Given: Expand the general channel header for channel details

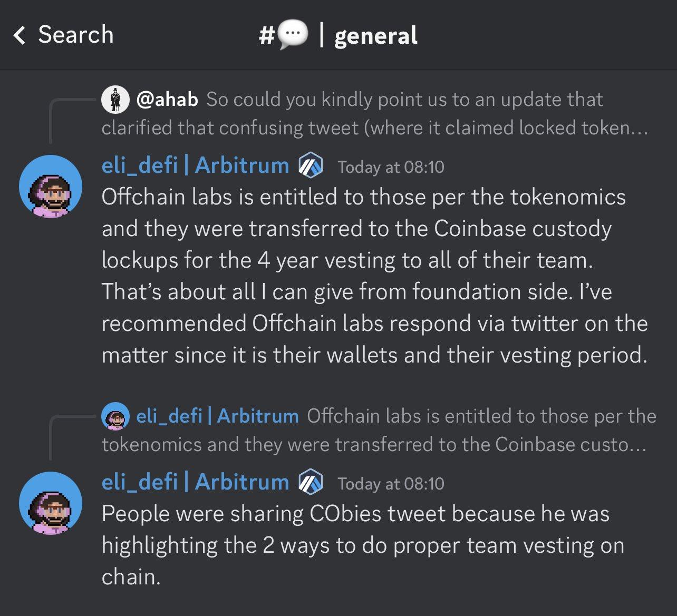Looking at the screenshot, I should pos(375,35).
